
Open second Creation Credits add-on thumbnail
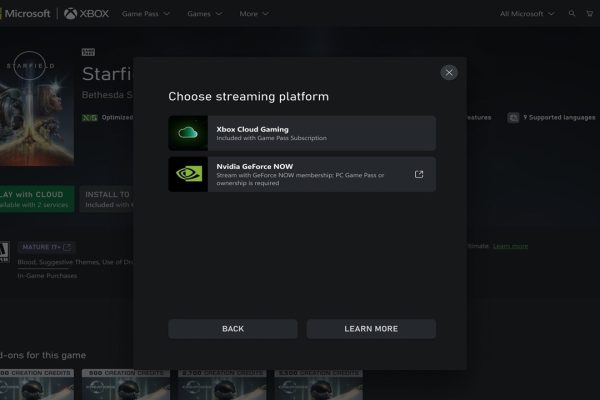126,384
